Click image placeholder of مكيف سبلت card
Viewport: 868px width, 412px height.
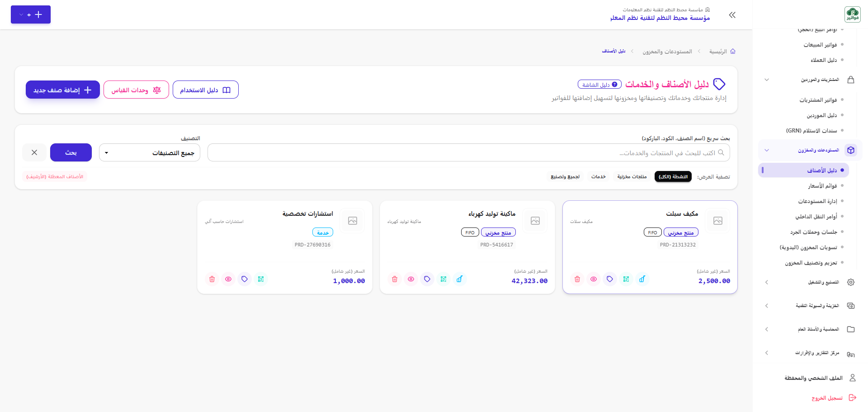pos(718,221)
